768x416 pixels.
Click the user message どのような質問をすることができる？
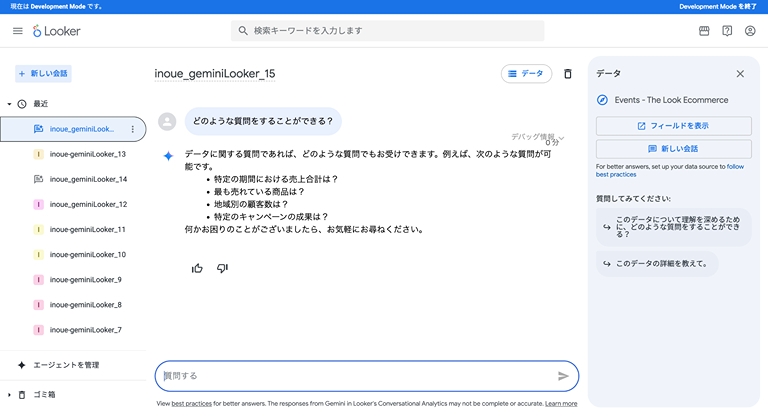[263, 121]
